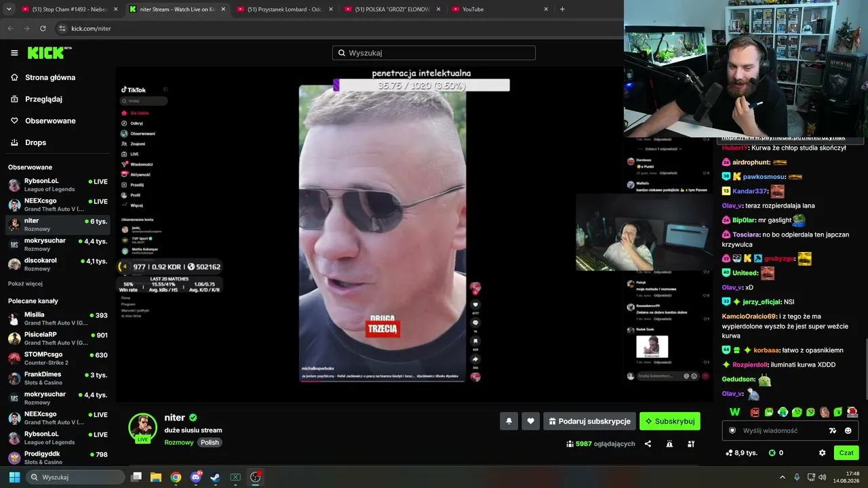Click the bell notification button for niter
The height and width of the screenshot is (488, 868).
[509, 421]
